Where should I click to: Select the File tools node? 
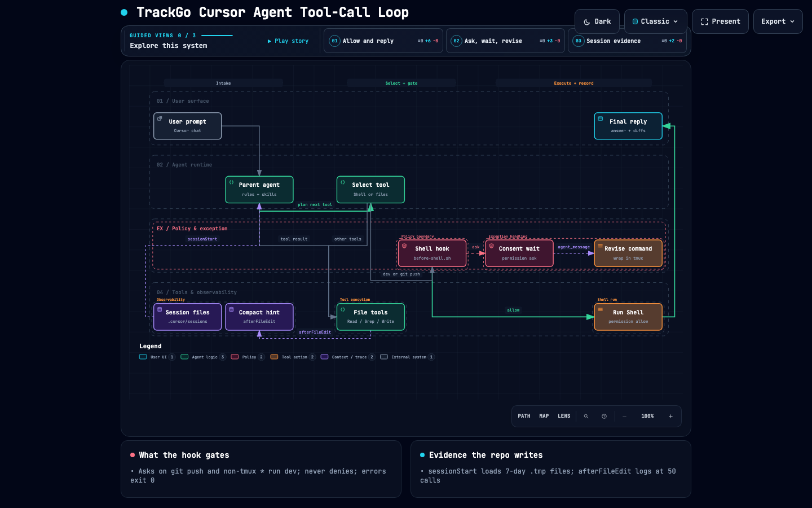pos(370,317)
